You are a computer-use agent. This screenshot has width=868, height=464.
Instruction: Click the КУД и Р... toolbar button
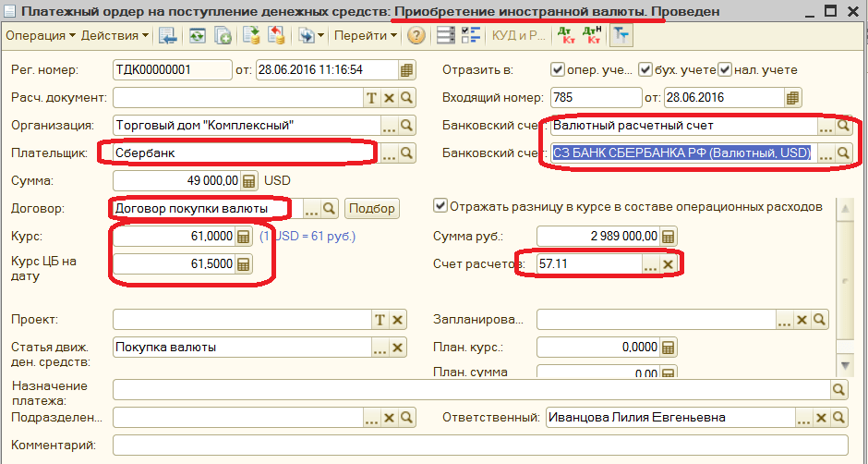point(519,35)
